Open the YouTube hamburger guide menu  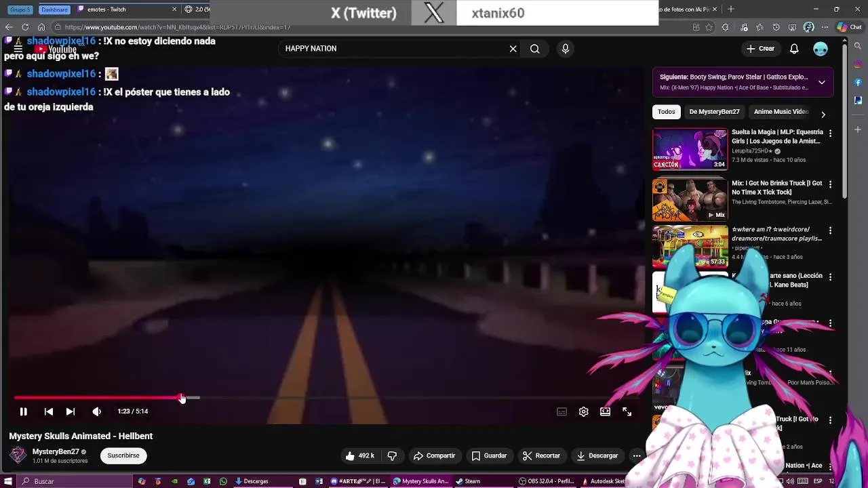[x=18, y=49]
